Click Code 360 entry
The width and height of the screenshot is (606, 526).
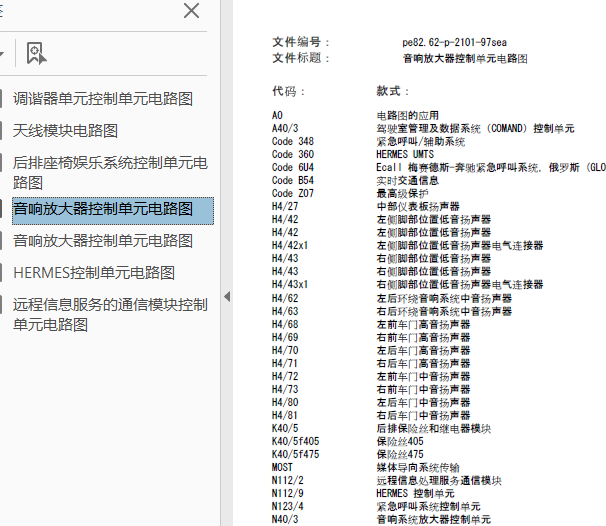tap(293, 154)
